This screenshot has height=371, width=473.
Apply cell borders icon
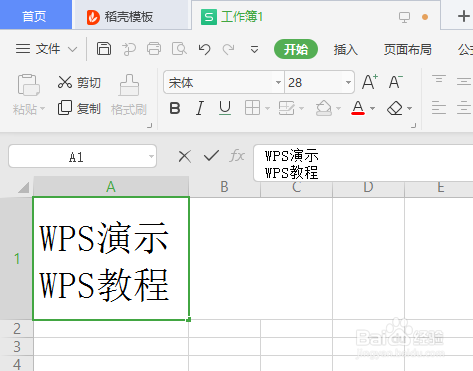252,108
